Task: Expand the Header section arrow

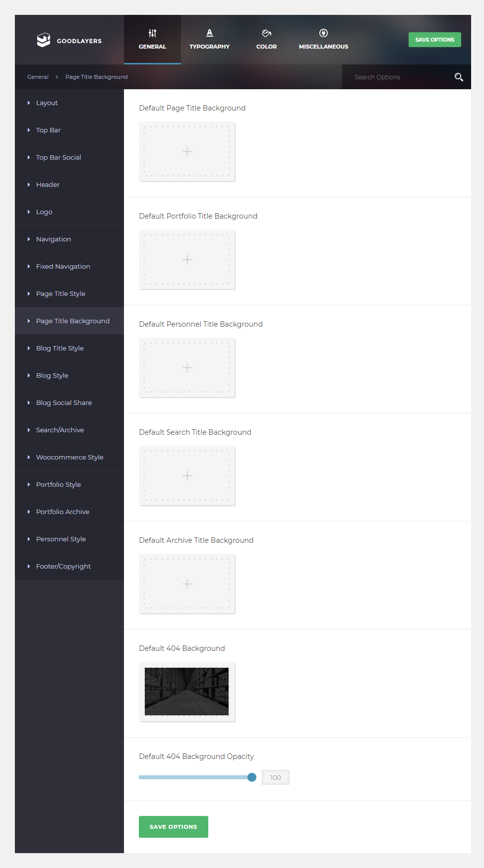Action: point(29,185)
